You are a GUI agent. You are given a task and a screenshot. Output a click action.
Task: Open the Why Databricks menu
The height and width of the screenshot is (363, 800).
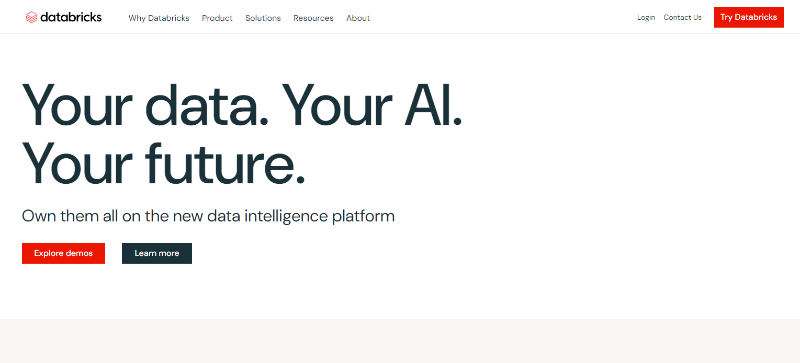[159, 18]
